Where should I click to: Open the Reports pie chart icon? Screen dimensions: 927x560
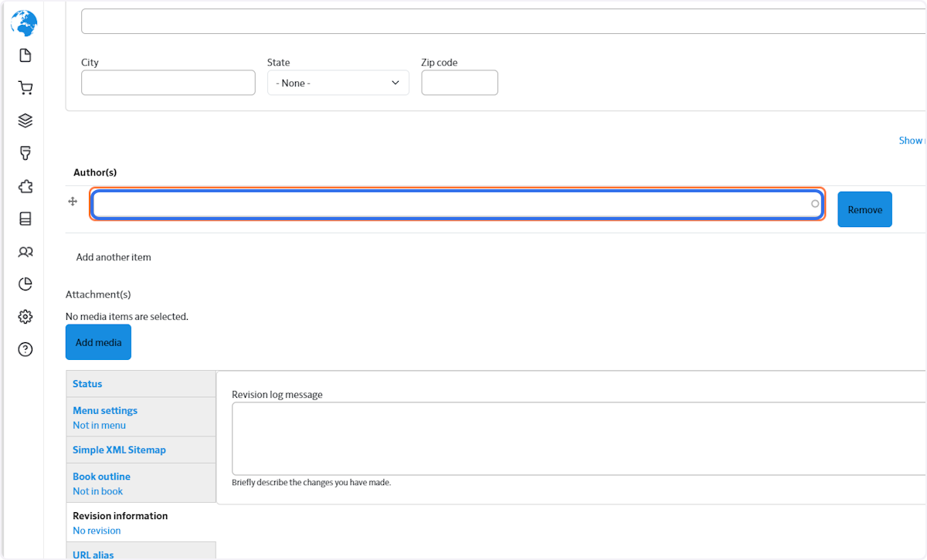[25, 284]
